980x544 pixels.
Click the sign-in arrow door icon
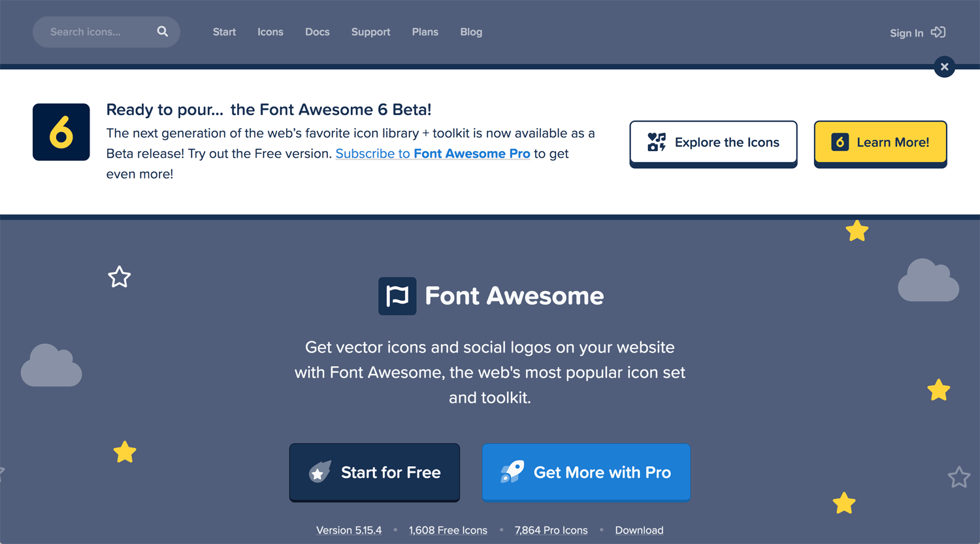(938, 32)
